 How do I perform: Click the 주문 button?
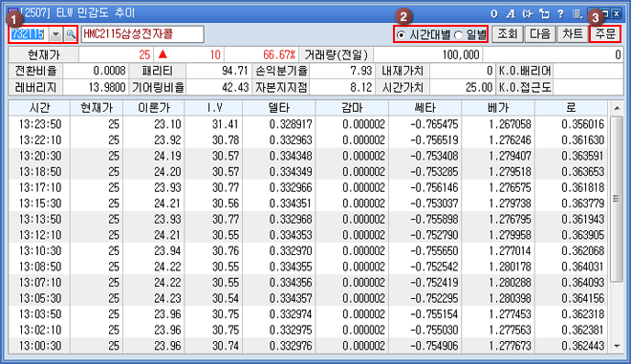tap(605, 34)
